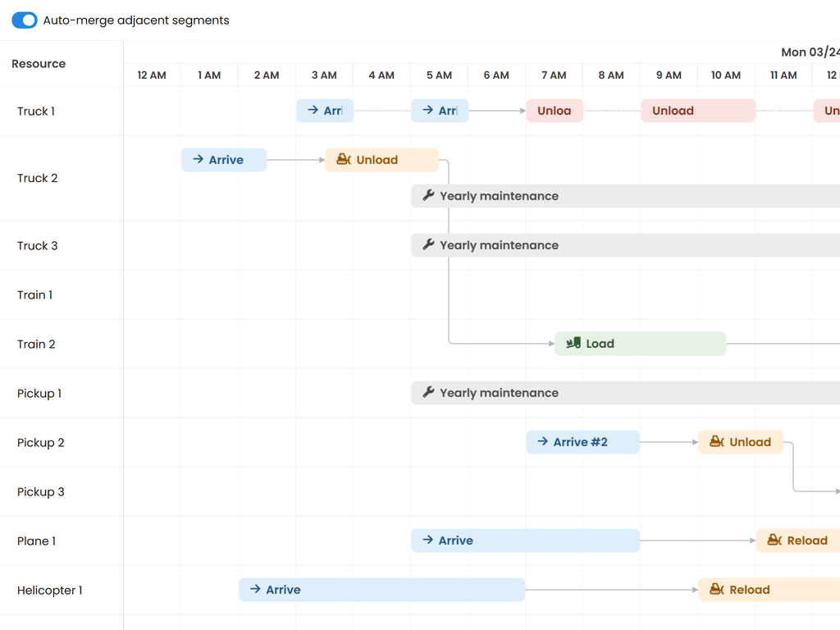Screen dimensions: 840x630
Task: Click bulldozer icon on Plane 1 Reload event
Action: [x=774, y=541]
